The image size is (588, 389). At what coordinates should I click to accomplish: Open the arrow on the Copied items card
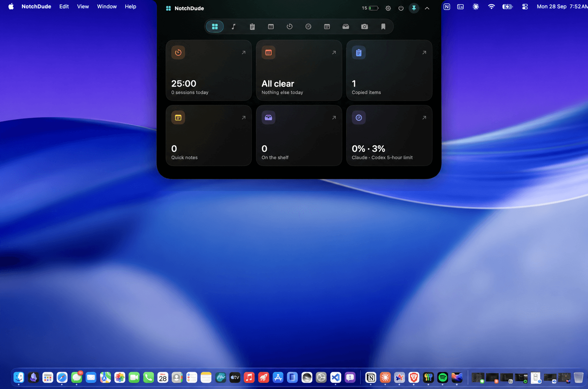click(x=424, y=53)
